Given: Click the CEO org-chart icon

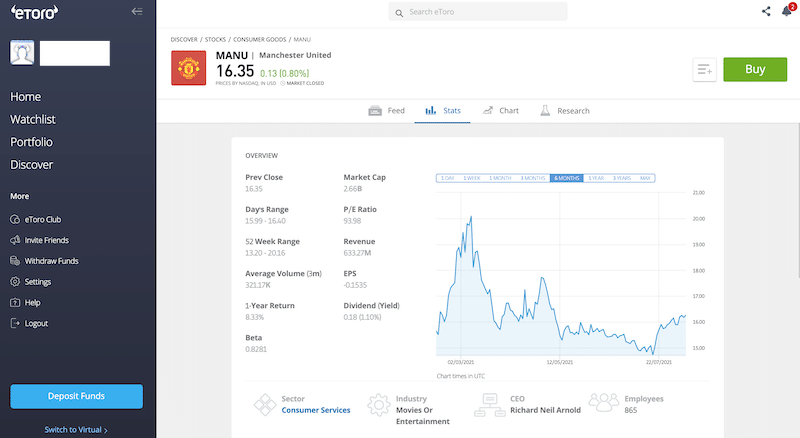Looking at the screenshot, I should point(489,405).
